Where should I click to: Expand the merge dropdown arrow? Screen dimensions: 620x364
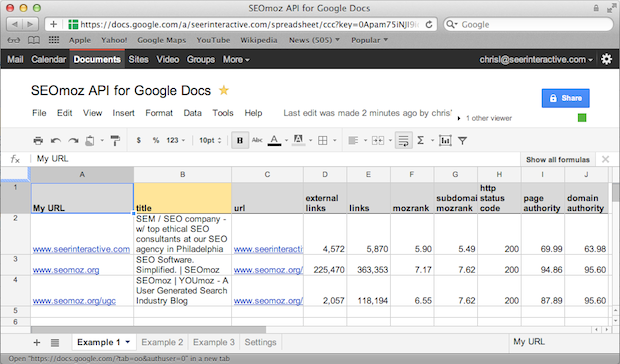click(390, 140)
